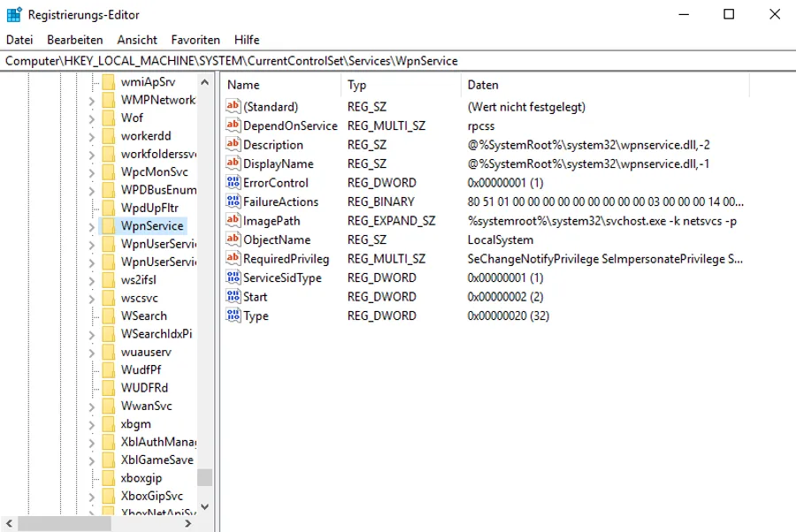Select the Start DWORD value icon
Image resolution: width=796 pixels, height=532 pixels.
pyautogui.click(x=233, y=296)
